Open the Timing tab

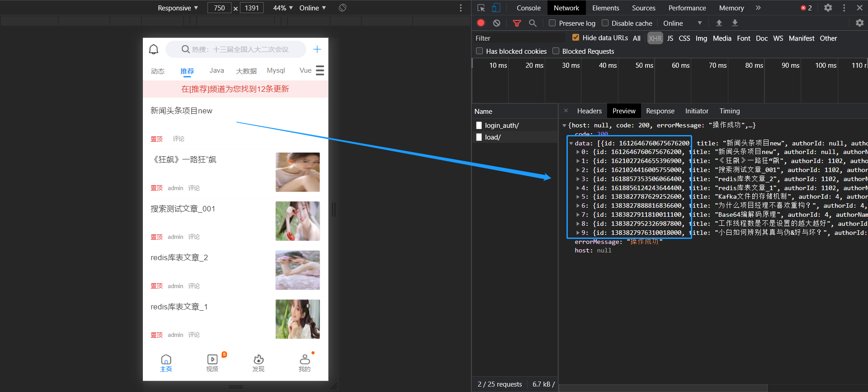coord(730,111)
